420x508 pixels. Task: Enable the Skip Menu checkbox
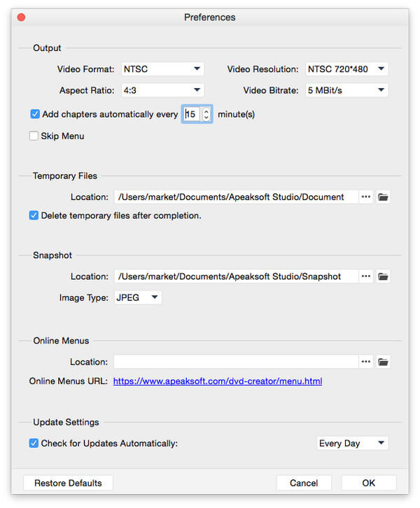[34, 136]
